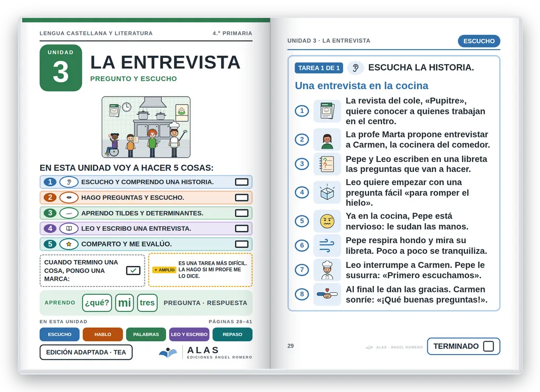Click the Tarea 1 de 1 badge
540x392 pixels.
pyautogui.click(x=319, y=68)
